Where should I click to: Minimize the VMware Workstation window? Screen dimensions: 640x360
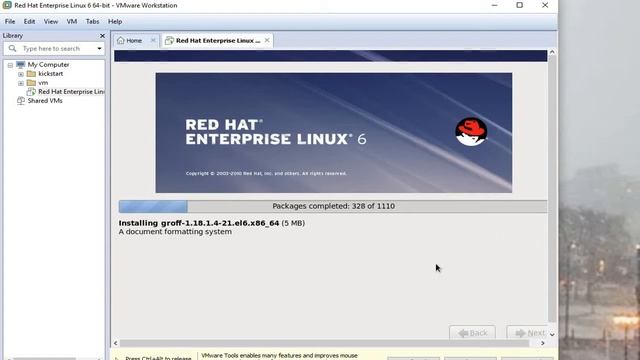pyautogui.click(x=494, y=5)
